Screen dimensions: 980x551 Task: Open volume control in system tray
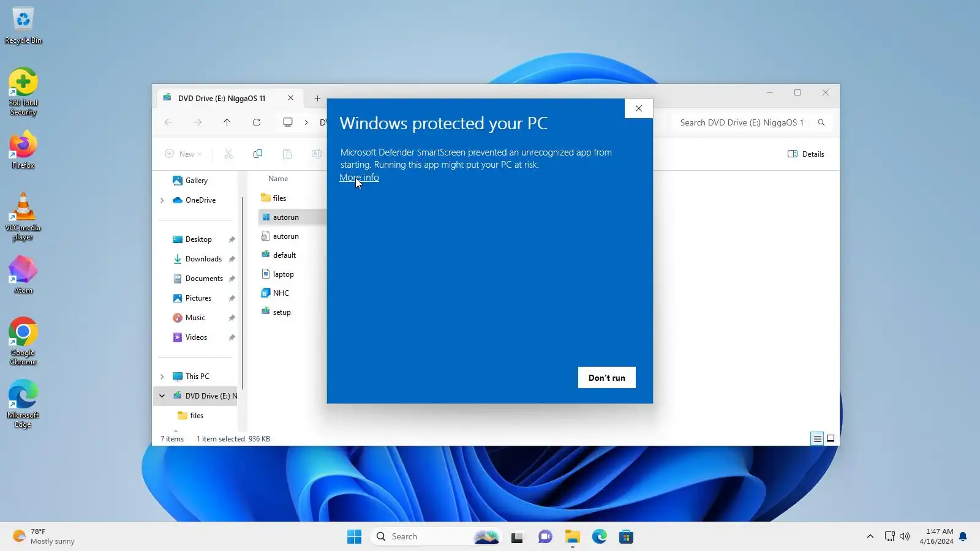tap(905, 537)
